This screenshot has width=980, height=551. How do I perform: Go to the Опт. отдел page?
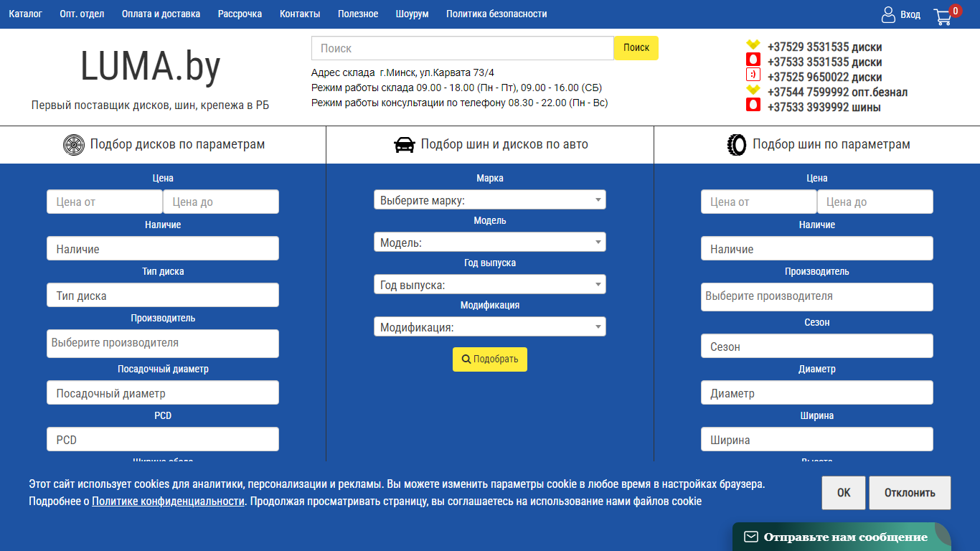pyautogui.click(x=83, y=14)
